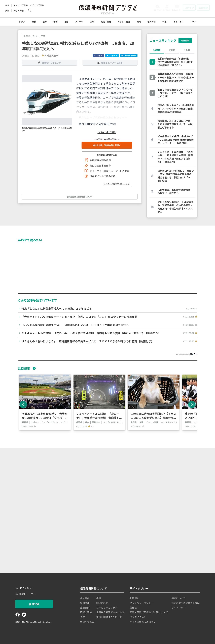Select 文化・芸能 in navigation bar
The width and height of the screenshot is (215, 644).
point(106,22)
